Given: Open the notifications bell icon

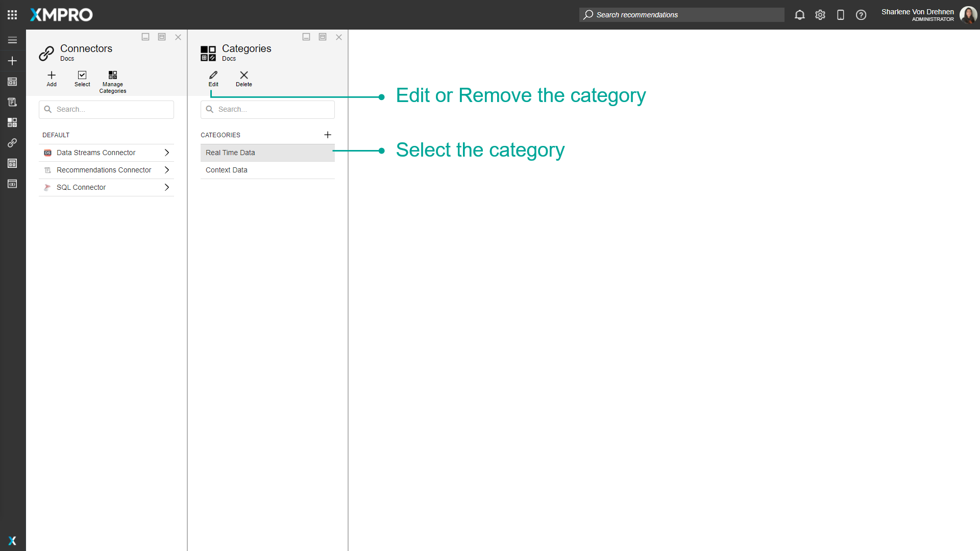Looking at the screenshot, I should pyautogui.click(x=799, y=15).
